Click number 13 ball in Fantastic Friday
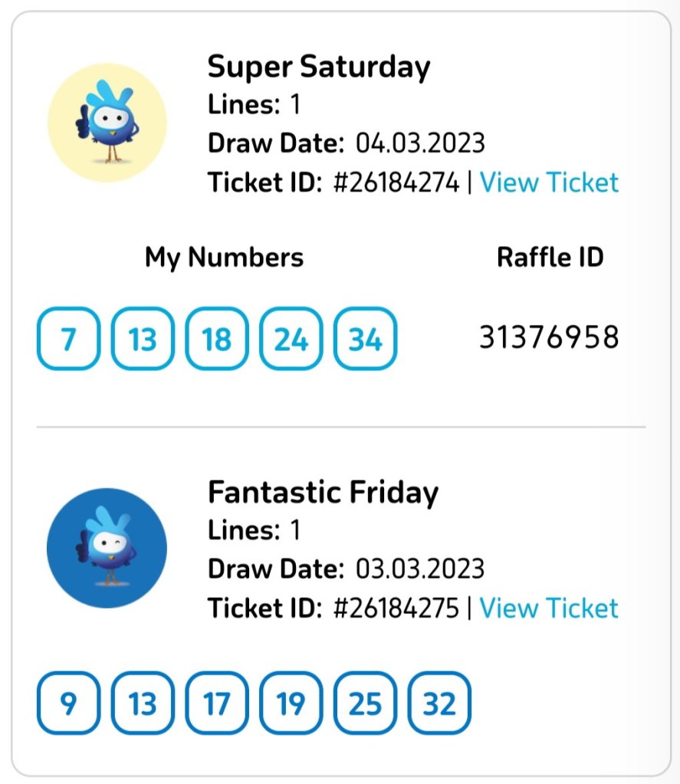680x784 pixels. tap(143, 703)
